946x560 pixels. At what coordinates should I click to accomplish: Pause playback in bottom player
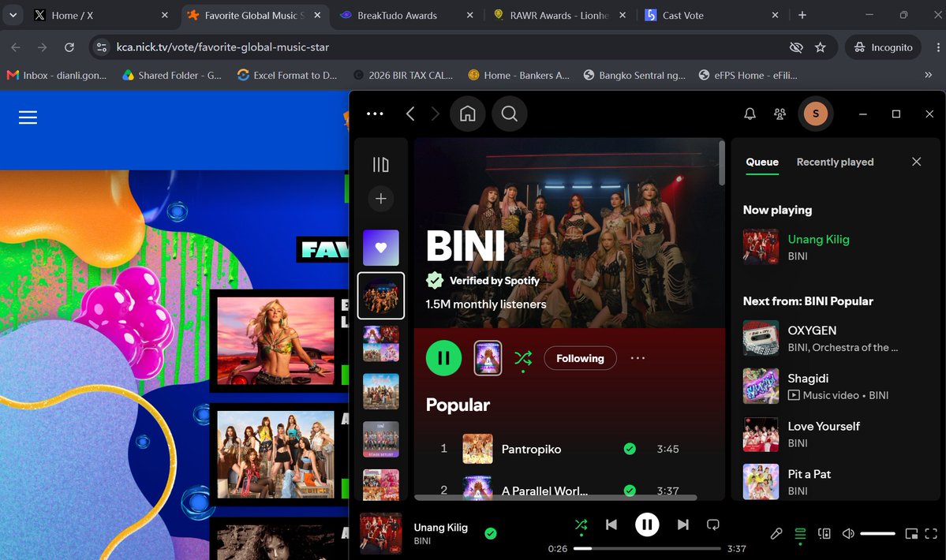647,525
